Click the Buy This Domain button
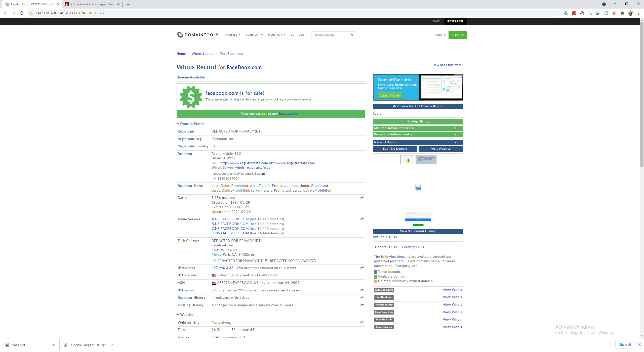644x352 pixels. click(395, 149)
